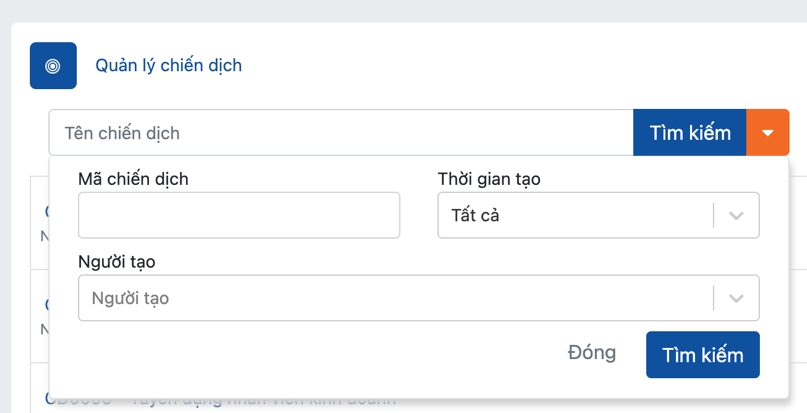The height and width of the screenshot is (413, 807).
Task: Select the partially hidden "CD0000" campaign code
Action: pos(78,400)
